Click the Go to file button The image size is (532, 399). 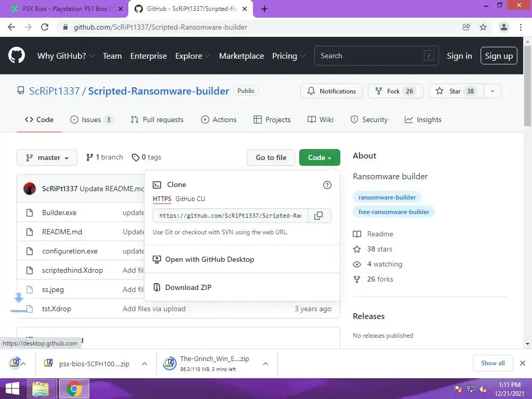coord(271,158)
